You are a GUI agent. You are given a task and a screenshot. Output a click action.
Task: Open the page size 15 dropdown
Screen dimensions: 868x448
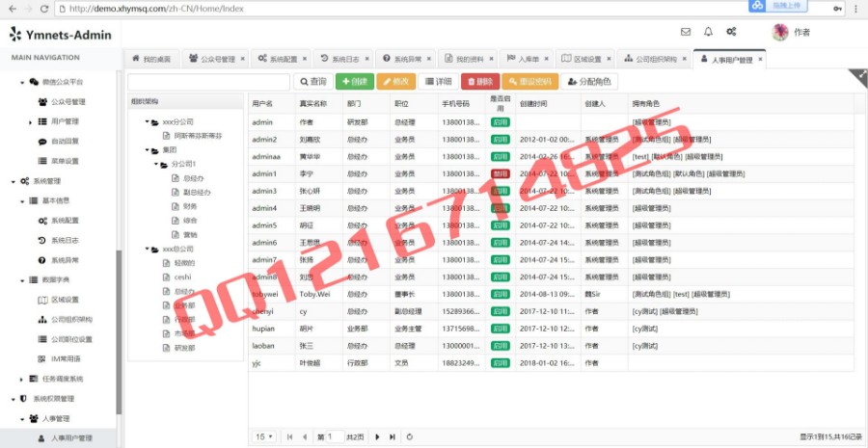[264, 437]
